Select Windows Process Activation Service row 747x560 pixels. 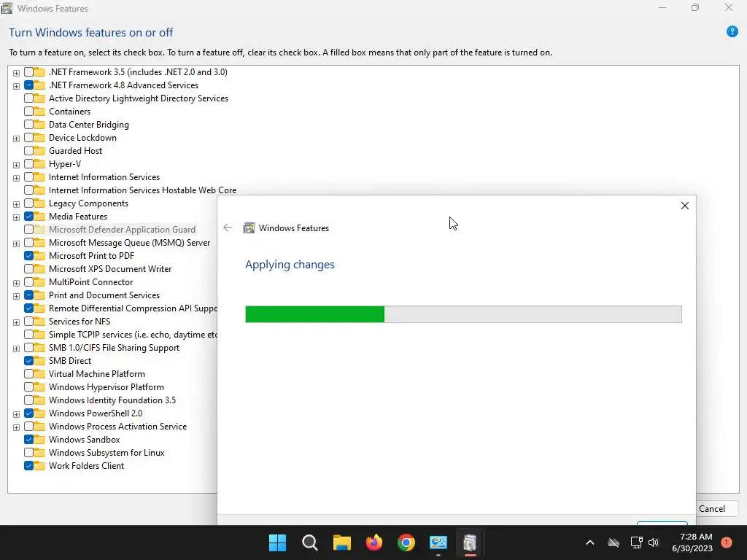[x=117, y=426]
